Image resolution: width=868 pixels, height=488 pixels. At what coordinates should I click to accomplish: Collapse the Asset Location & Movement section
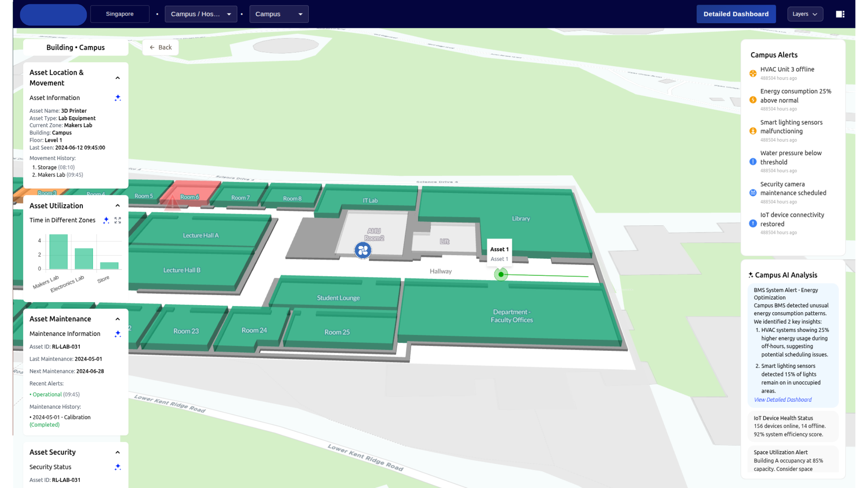pyautogui.click(x=118, y=78)
